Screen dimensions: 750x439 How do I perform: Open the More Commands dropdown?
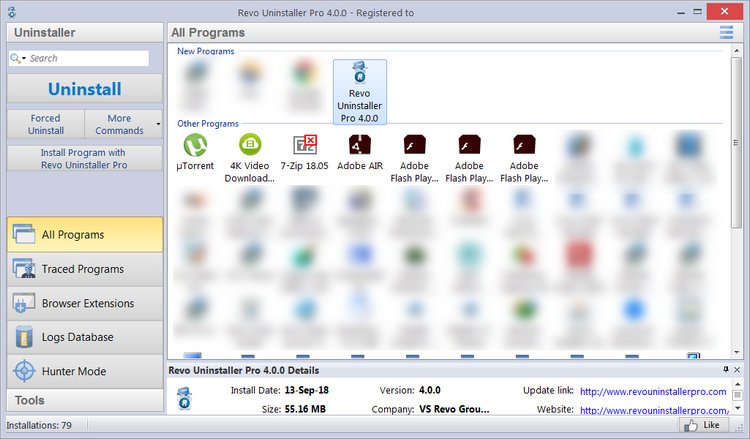123,124
